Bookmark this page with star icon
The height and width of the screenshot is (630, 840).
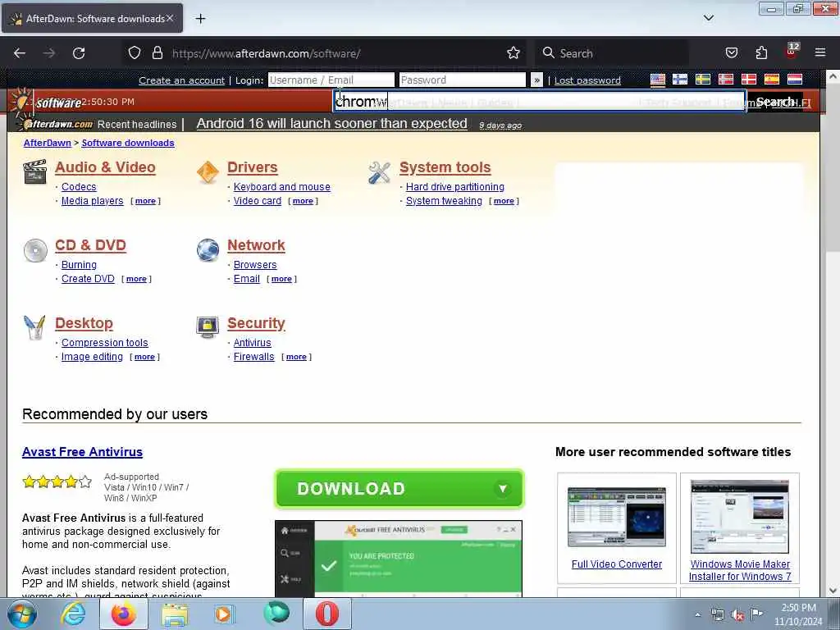pyautogui.click(x=514, y=53)
